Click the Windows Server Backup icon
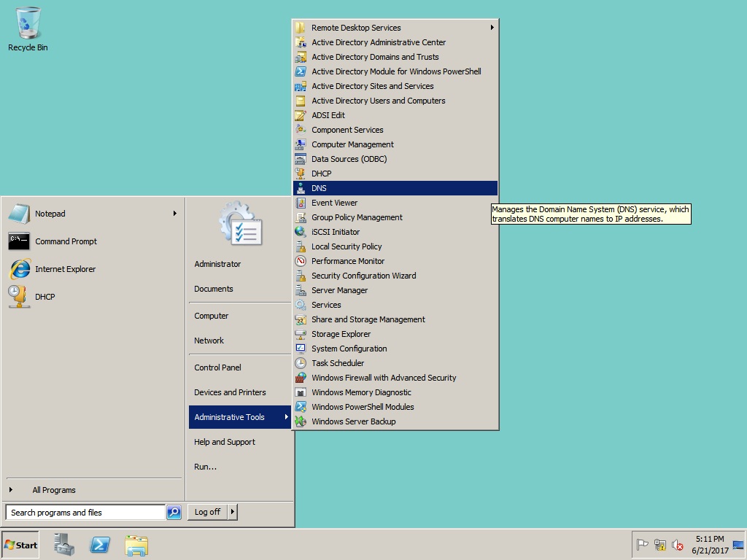 tap(300, 421)
